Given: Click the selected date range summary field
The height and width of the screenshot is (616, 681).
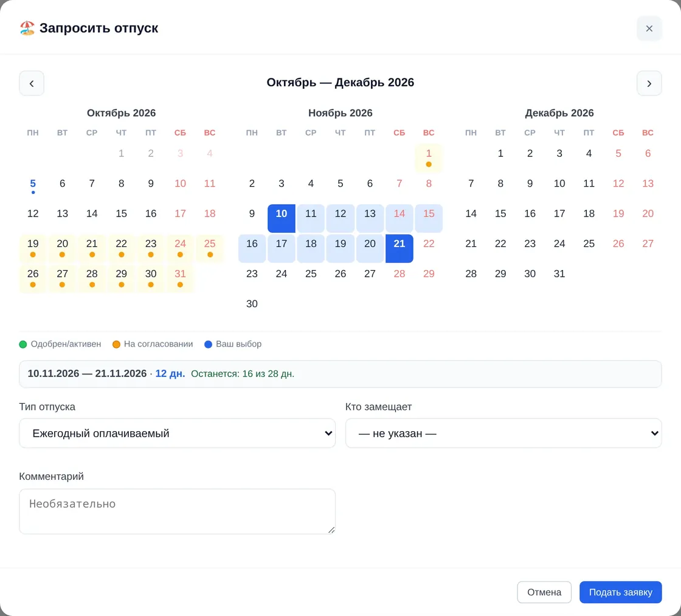Looking at the screenshot, I should coord(340,374).
